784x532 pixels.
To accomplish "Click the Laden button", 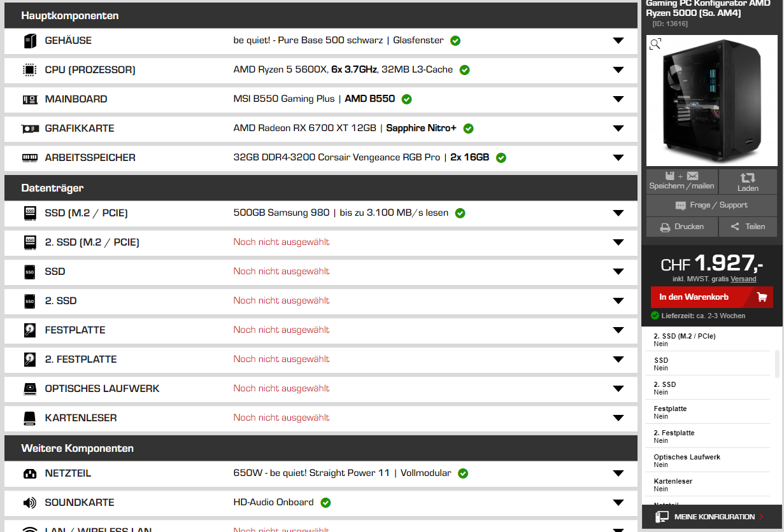I will coord(748,181).
